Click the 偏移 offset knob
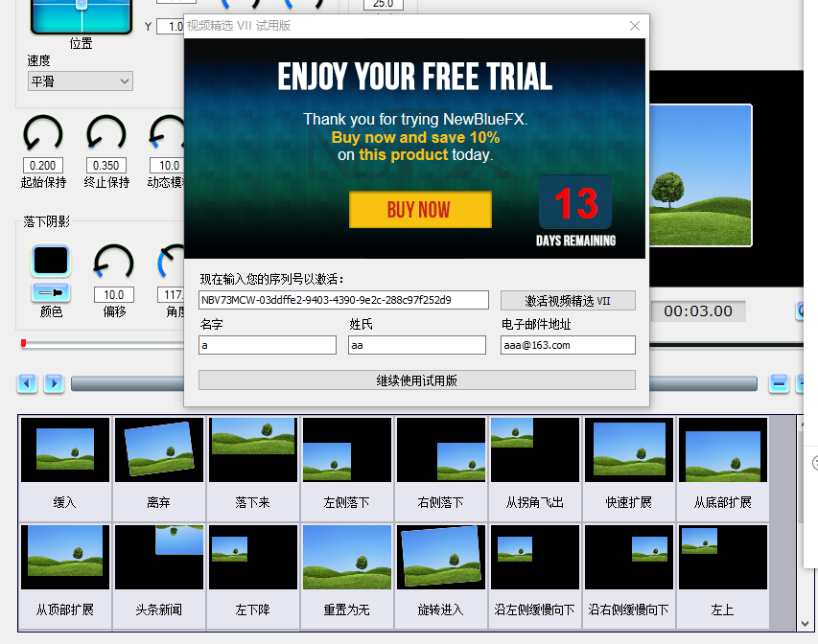This screenshot has height=644, width=818. pos(113,264)
